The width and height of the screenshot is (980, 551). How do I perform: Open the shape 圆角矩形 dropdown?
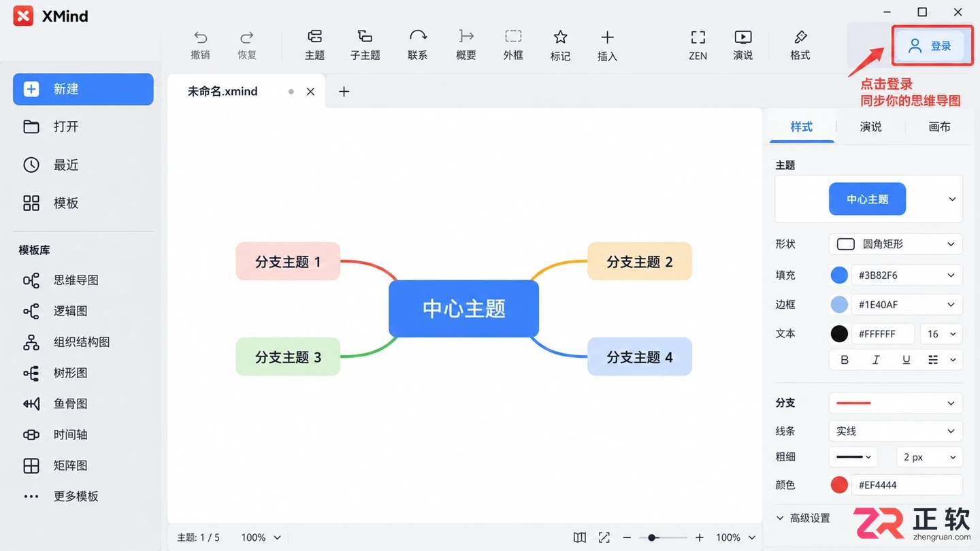(896, 244)
